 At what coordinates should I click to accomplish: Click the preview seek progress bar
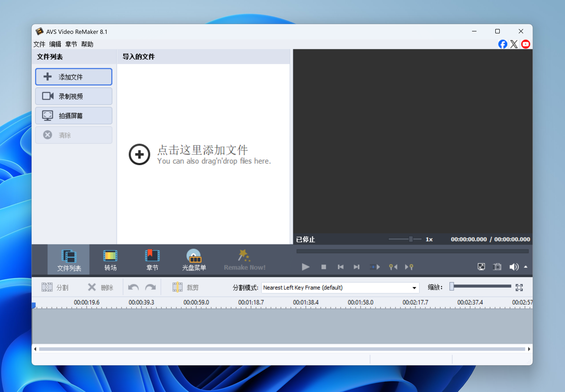coord(413,251)
